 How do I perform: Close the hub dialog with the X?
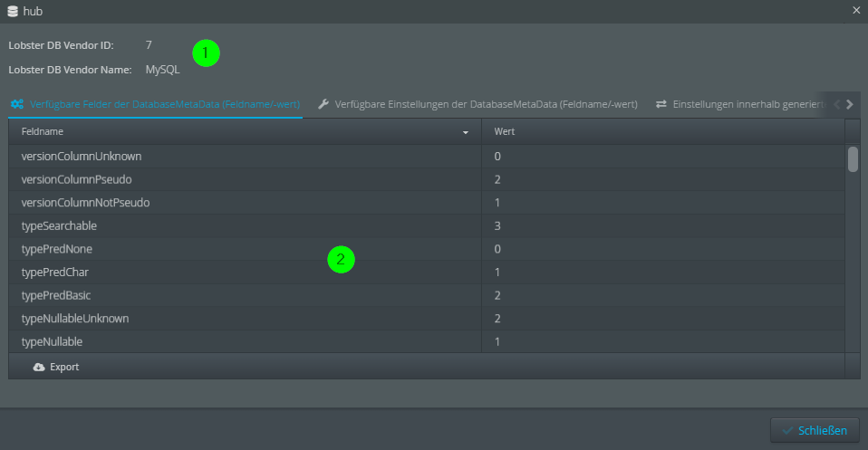tap(856, 11)
